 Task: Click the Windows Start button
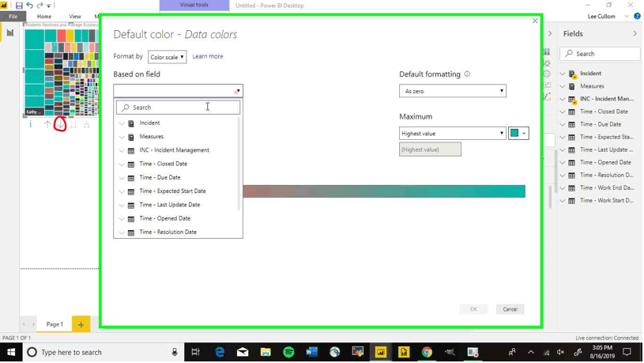(x=11, y=352)
